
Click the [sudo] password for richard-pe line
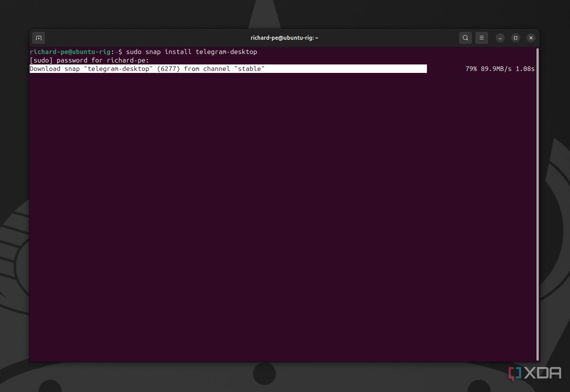pos(89,60)
